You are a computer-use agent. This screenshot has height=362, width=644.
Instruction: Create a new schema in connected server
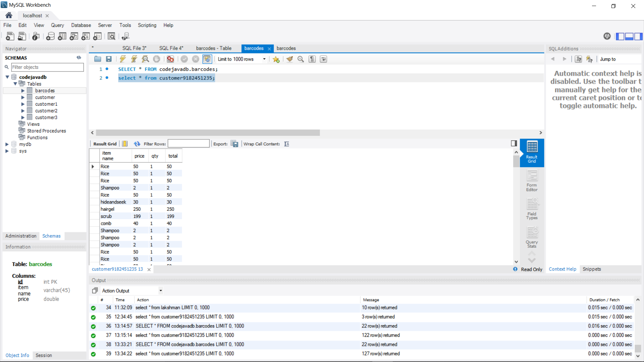coord(50,36)
